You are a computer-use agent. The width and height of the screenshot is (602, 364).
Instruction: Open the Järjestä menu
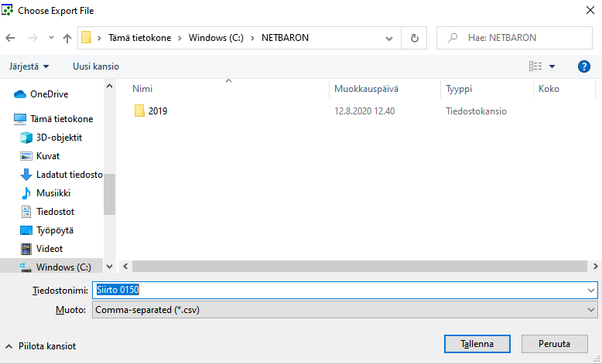click(x=29, y=66)
